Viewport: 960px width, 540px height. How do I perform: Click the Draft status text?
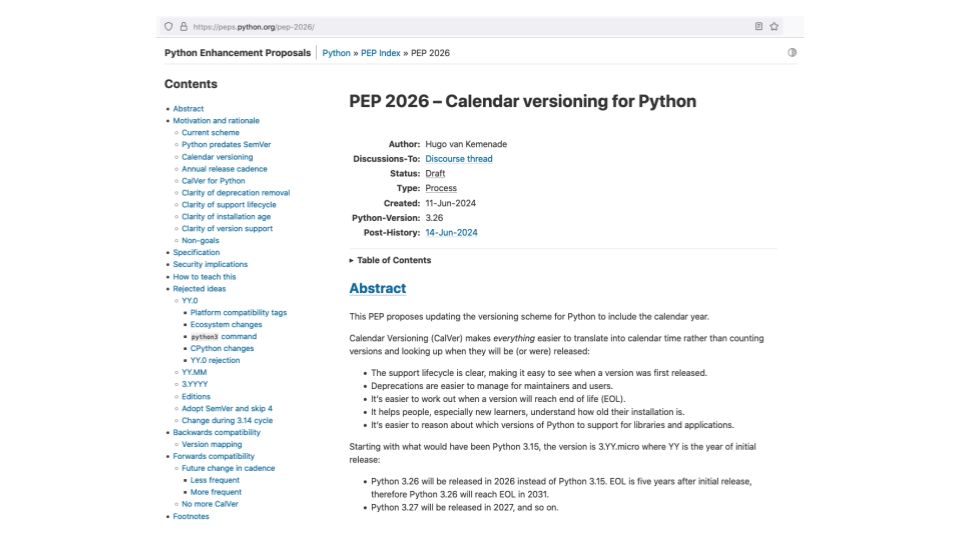coord(435,173)
